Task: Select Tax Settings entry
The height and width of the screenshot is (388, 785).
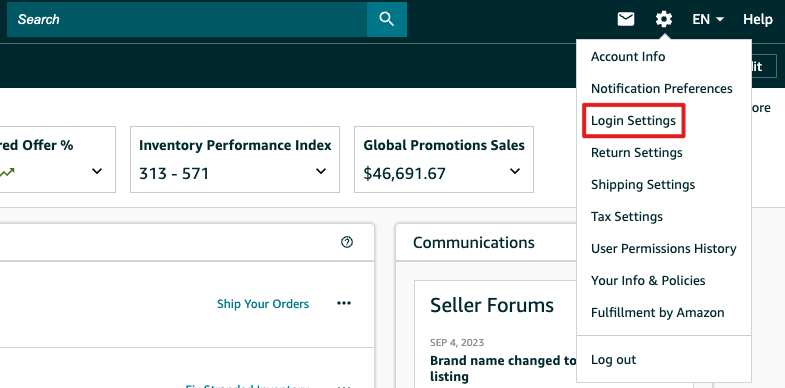Action: coord(627,217)
